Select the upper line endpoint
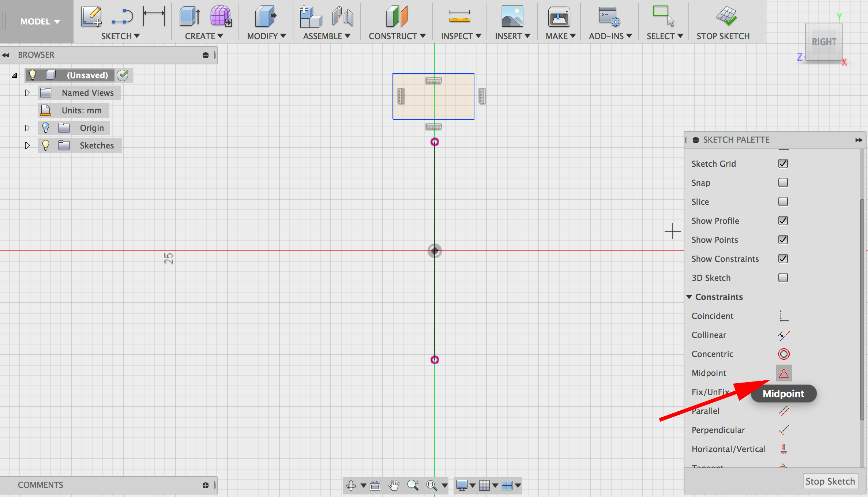This screenshot has width=868, height=497. (435, 142)
